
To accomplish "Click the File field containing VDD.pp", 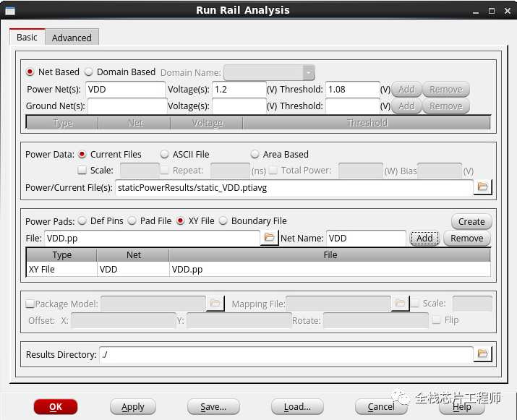I will (152, 238).
